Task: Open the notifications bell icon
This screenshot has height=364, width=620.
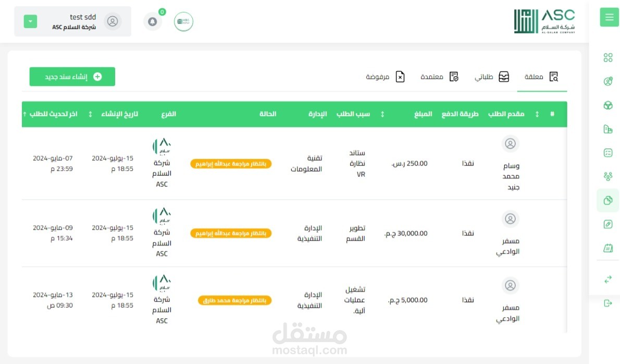Action: (x=153, y=21)
